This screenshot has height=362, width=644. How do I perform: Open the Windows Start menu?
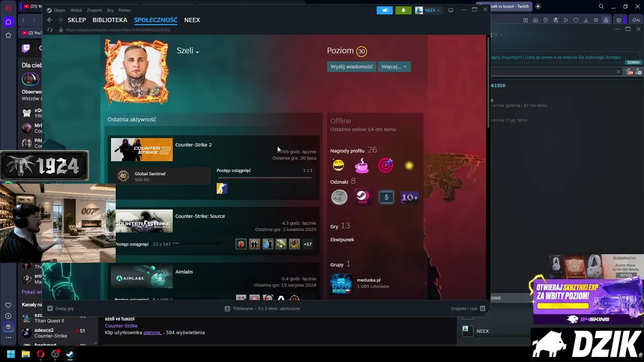pos(11,354)
